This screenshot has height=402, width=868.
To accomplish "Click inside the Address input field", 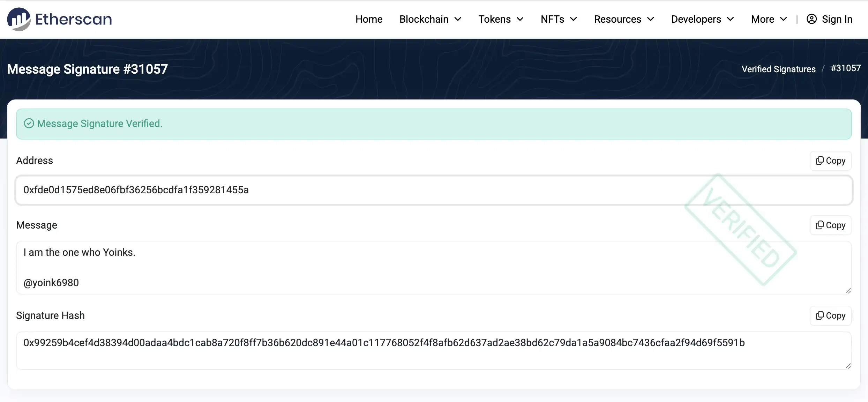I will (x=349, y=190).
